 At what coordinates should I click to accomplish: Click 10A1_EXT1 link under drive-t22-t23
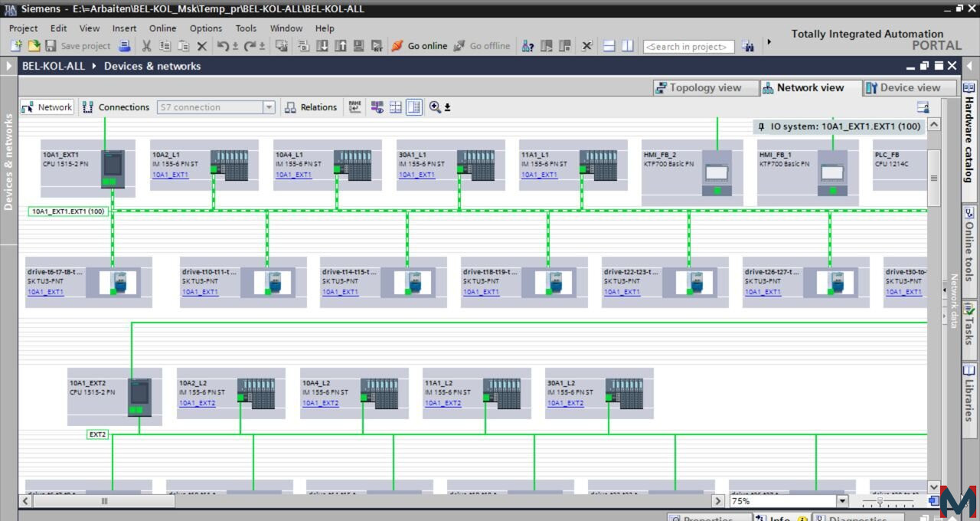pyautogui.click(x=622, y=292)
